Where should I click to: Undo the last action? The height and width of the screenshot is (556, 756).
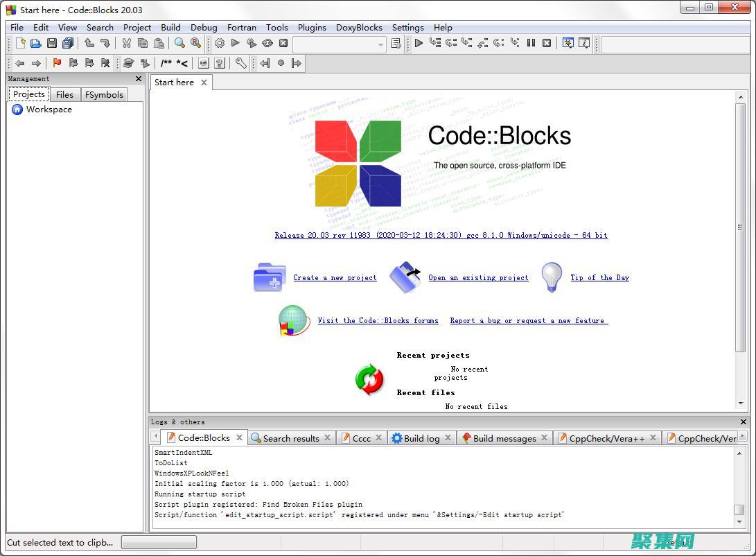pos(89,43)
